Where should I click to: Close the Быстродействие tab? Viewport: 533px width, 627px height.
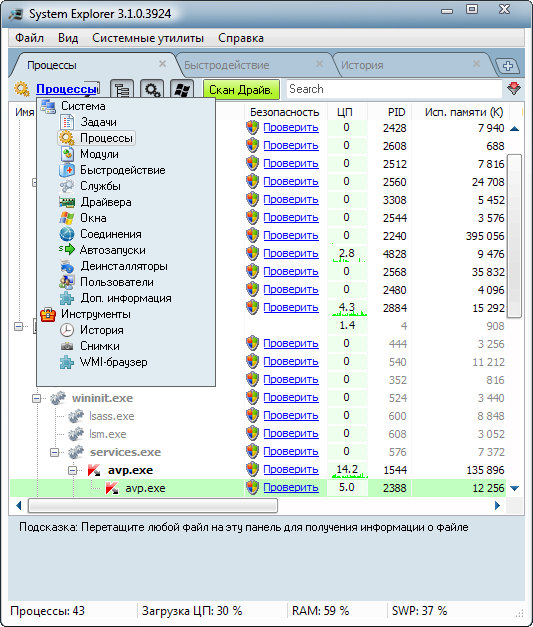tap(319, 64)
